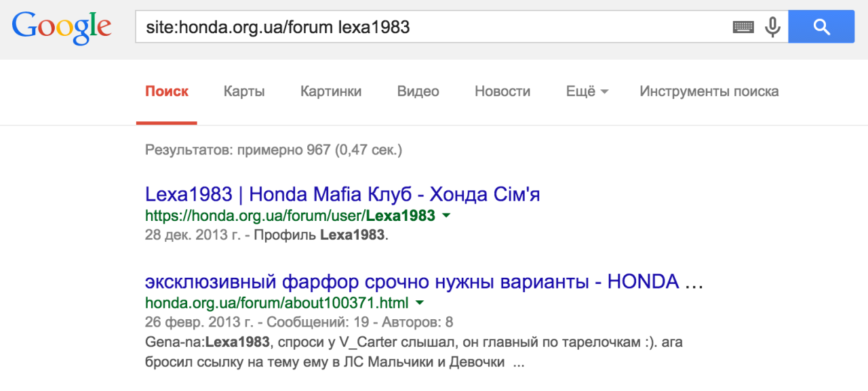Image resolution: width=868 pixels, height=391 pixels.
Task: Open the Lexa1983 Honda Mafia Клуб result
Action: pos(342,195)
